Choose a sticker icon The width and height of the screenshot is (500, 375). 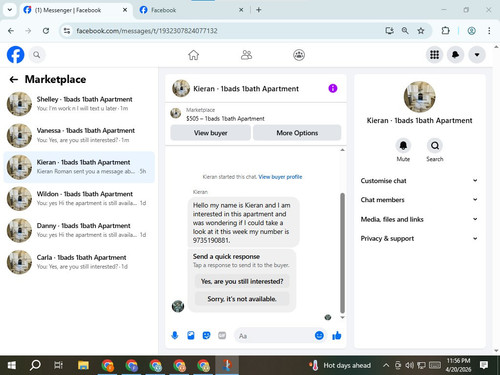coord(206,335)
